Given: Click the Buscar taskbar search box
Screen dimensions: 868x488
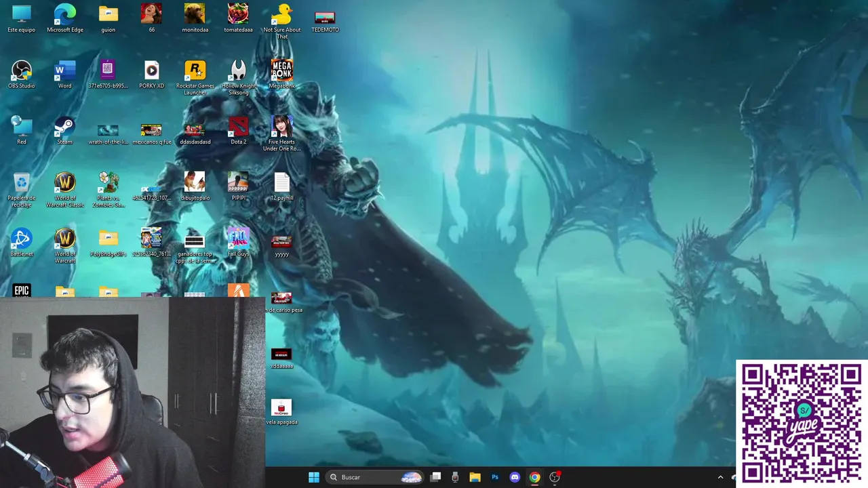Looking at the screenshot, I should [x=375, y=477].
